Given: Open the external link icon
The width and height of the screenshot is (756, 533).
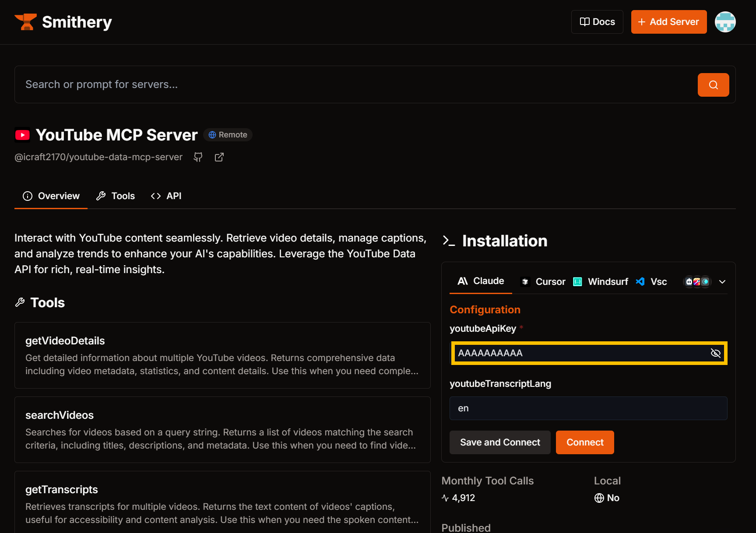Looking at the screenshot, I should [x=219, y=157].
